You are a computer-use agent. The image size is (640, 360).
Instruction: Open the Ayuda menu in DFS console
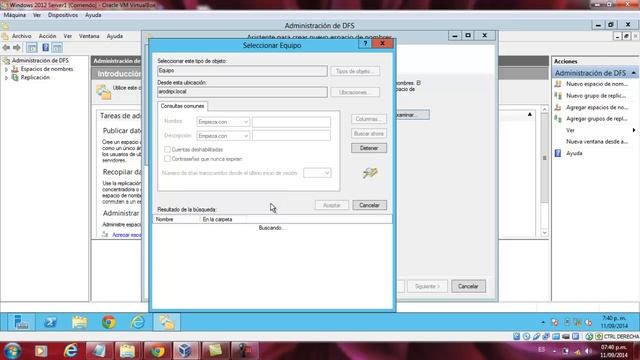[x=115, y=36]
